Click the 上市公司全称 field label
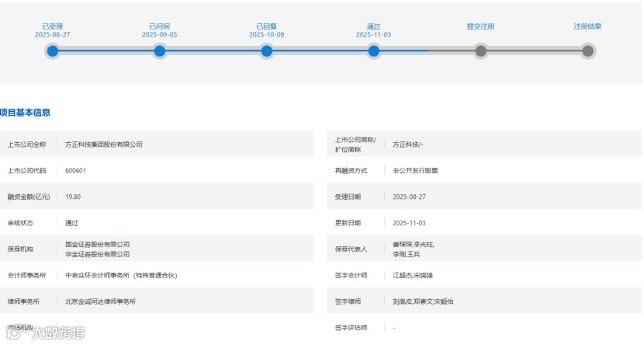The height and width of the screenshot is (345, 644). tap(26, 145)
